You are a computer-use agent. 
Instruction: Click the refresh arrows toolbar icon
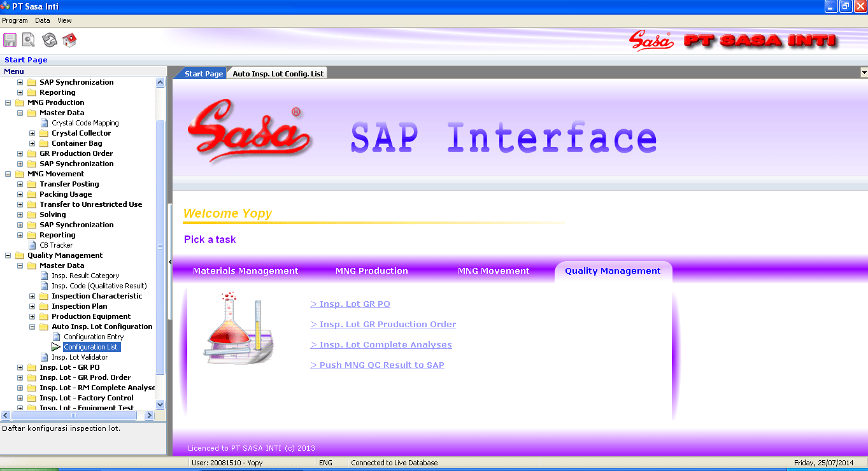[x=50, y=40]
